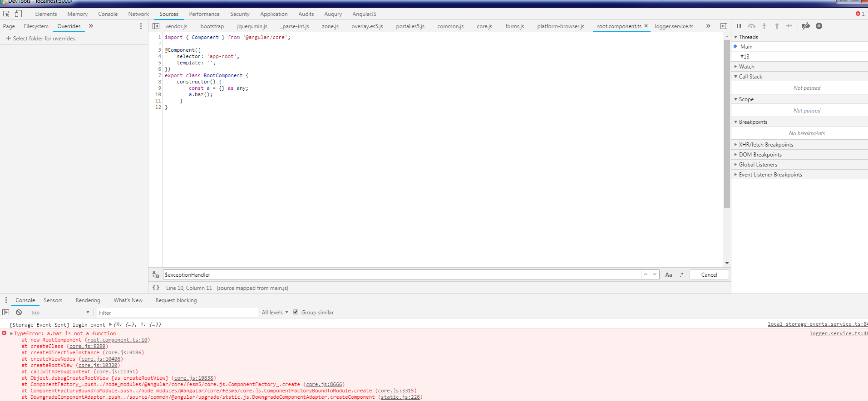Image resolution: width=868 pixels, height=401 pixels.
Task: Step out of current function
Action: pyautogui.click(x=777, y=26)
